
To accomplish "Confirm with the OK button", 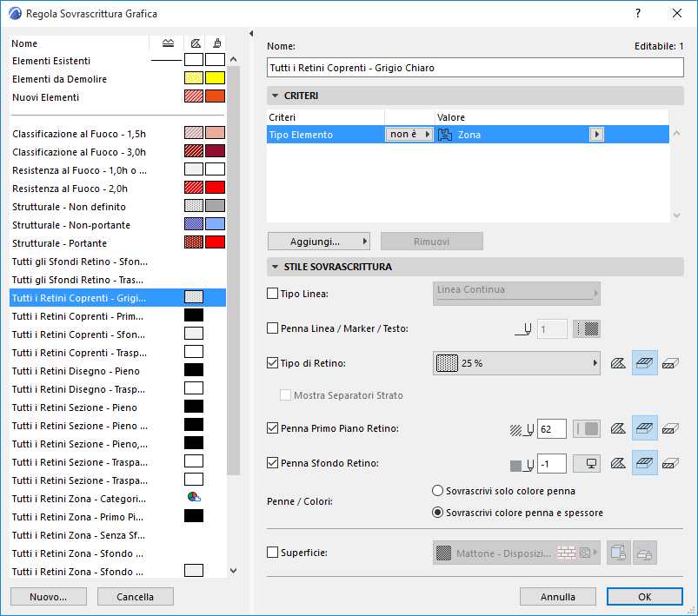I will click(645, 596).
